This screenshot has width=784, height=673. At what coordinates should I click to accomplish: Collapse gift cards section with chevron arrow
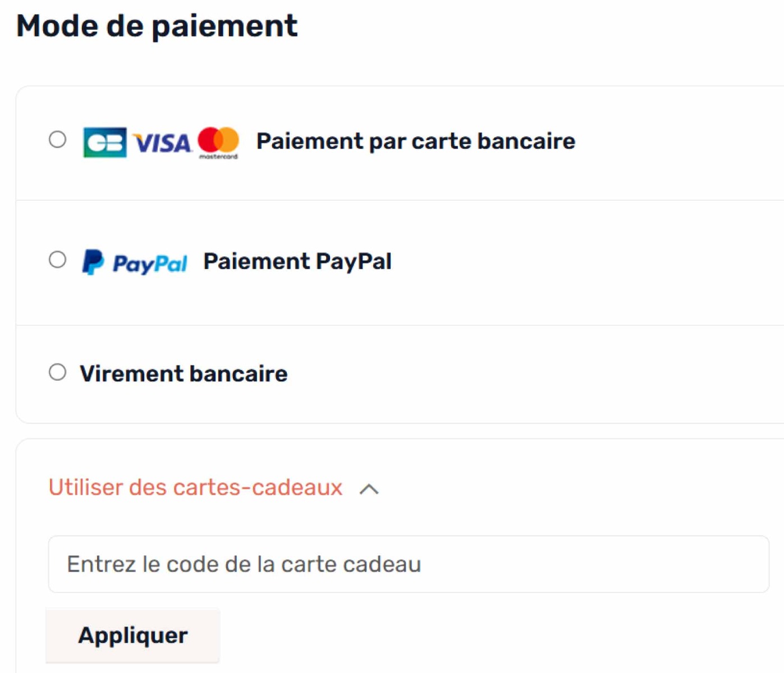[369, 489]
